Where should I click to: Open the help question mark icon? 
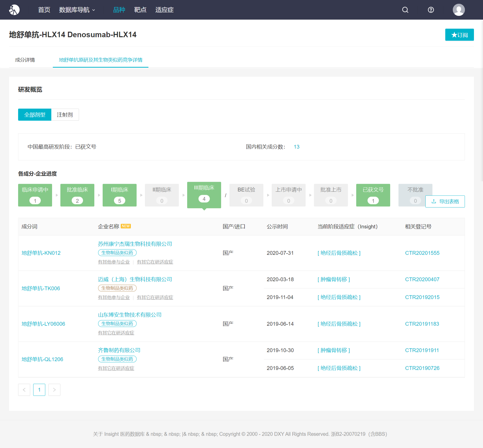(x=431, y=10)
